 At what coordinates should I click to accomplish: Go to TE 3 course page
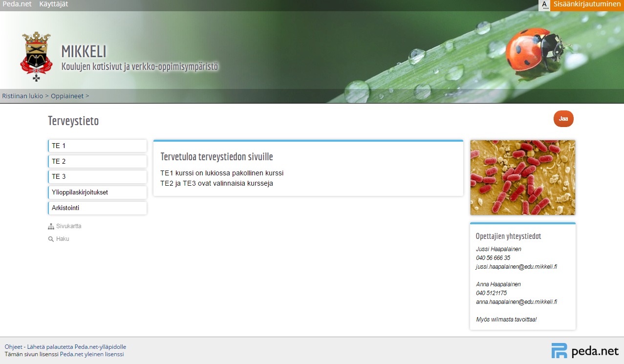tap(98, 177)
